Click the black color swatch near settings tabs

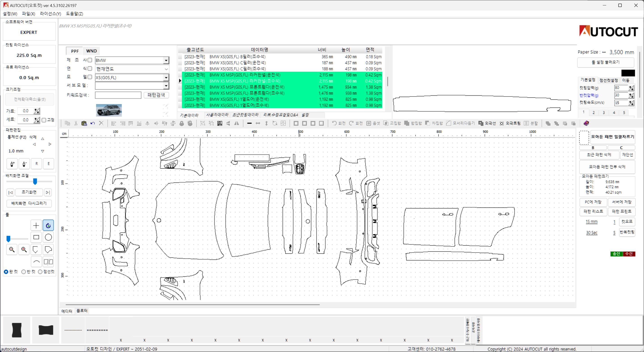pos(628,73)
